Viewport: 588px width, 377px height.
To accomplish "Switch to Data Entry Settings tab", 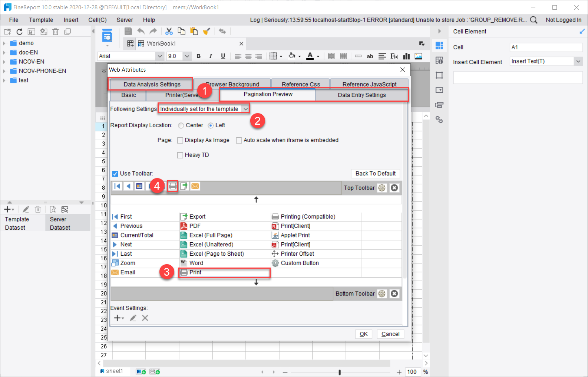I will 362,95.
